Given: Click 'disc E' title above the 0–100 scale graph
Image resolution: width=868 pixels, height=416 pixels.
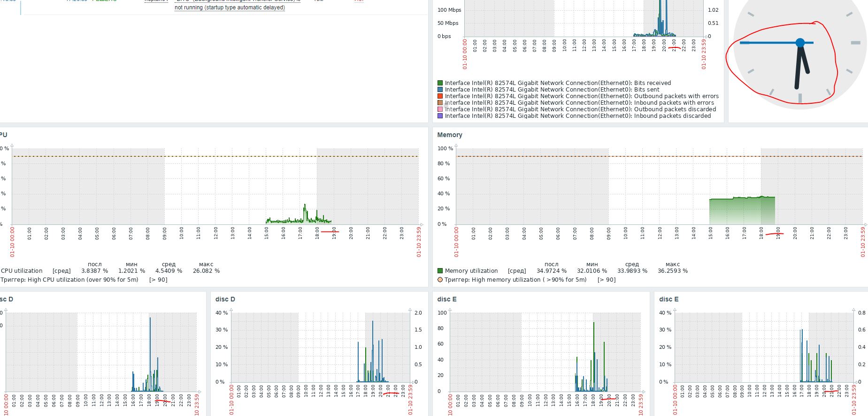Looking at the screenshot, I should click(x=447, y=299).
